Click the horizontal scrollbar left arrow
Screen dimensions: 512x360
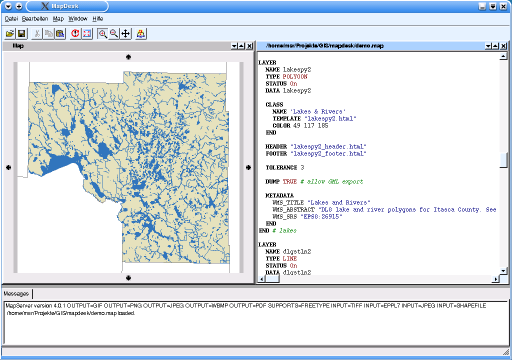click(x=262, y=279)
